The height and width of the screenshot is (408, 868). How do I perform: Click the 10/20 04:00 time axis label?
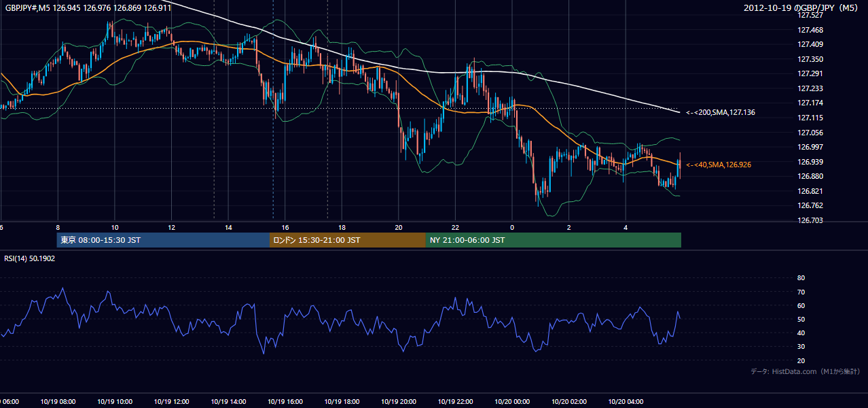(626, 401)
